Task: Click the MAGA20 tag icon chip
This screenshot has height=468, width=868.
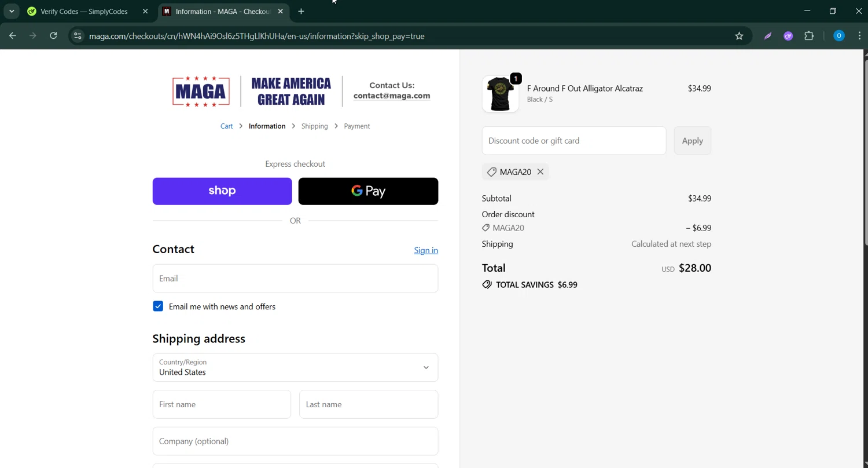Action: 491,172
